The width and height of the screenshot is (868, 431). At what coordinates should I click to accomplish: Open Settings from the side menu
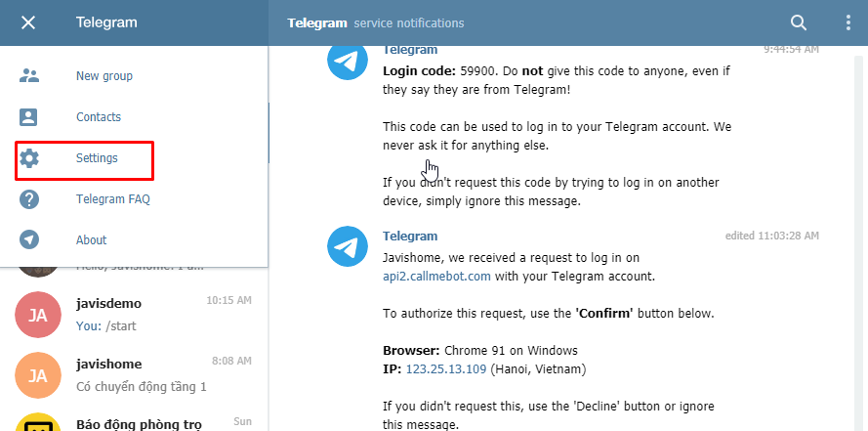coord(134,158)
